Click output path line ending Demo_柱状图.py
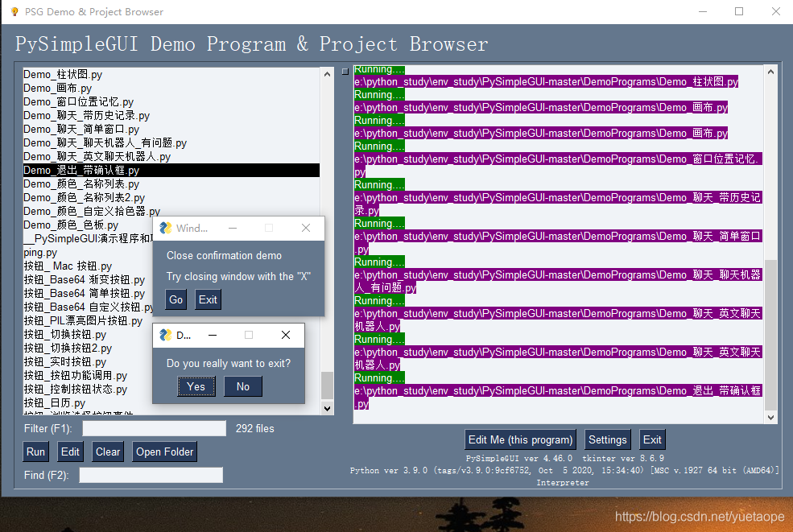The image size is (793, 532). 546,81
